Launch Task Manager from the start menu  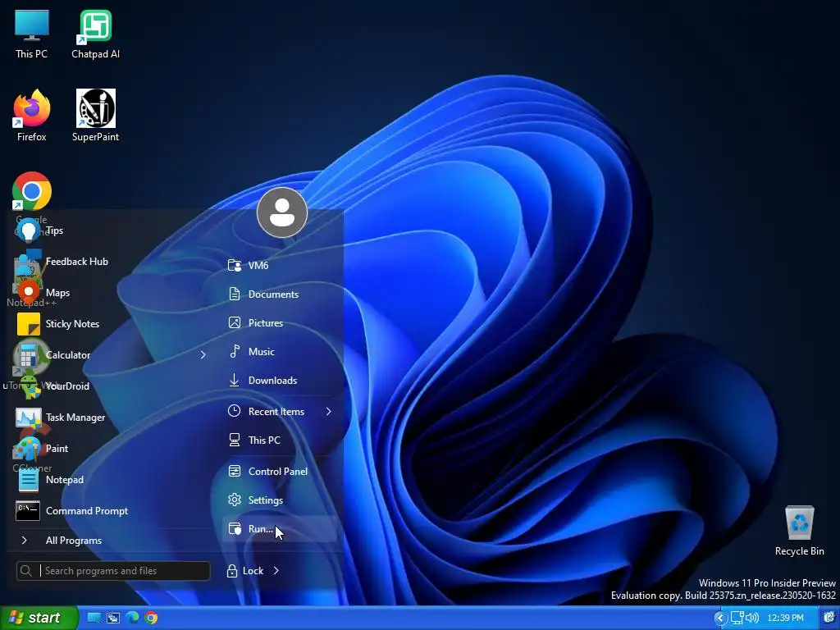click(x=110, y=418)
